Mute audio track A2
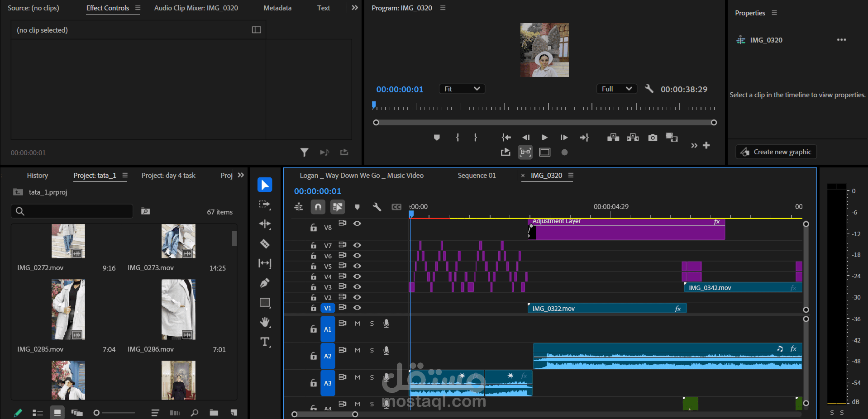 pos(358,350)
